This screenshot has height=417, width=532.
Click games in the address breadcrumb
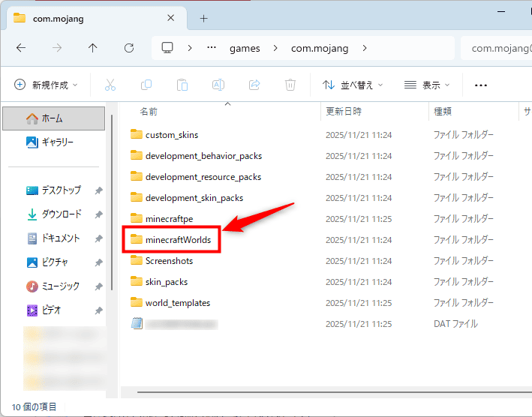[x=245, y=48]
